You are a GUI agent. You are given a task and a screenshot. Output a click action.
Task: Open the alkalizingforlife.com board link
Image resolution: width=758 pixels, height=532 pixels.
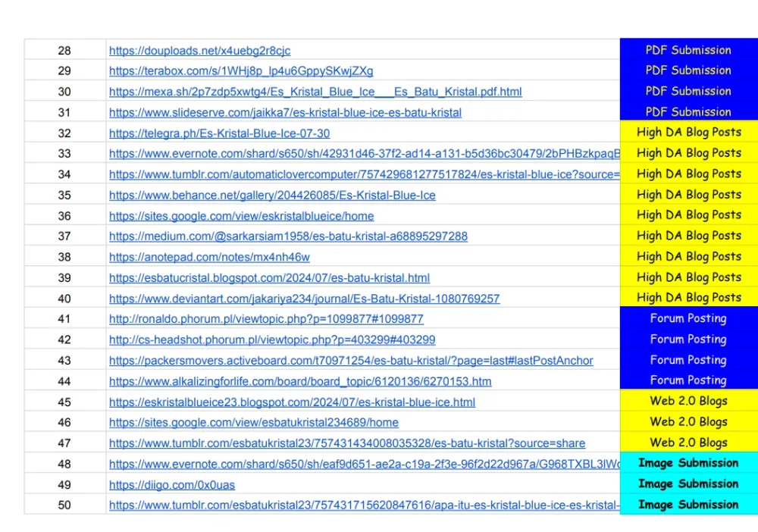coord(300,381)
